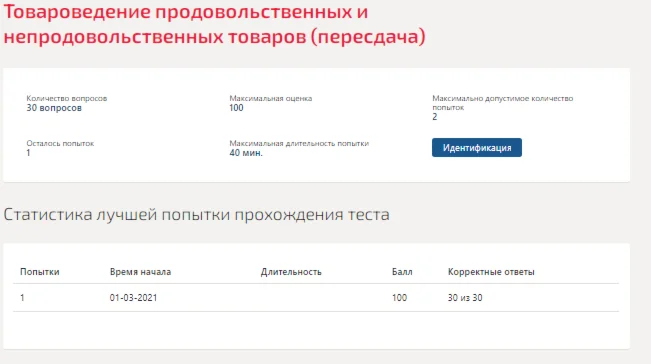Click the Время начала column header

(x=140, y=272)
